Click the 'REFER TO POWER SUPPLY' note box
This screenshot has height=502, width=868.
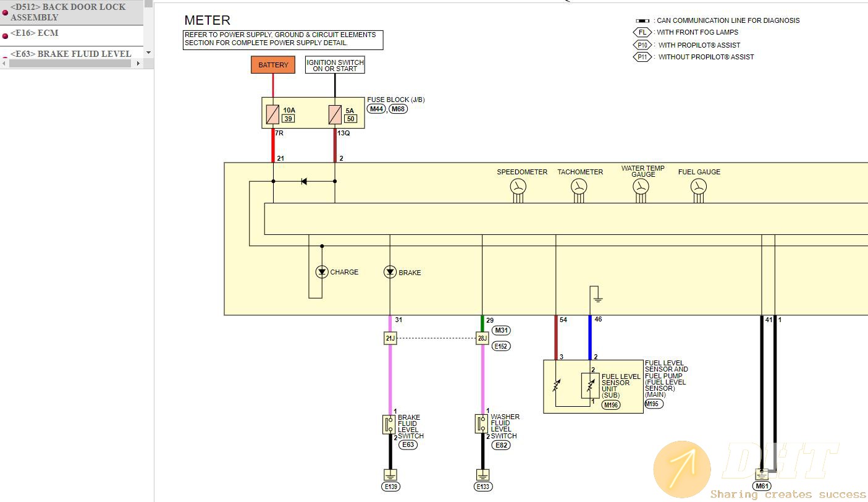[x=283, y=40]
